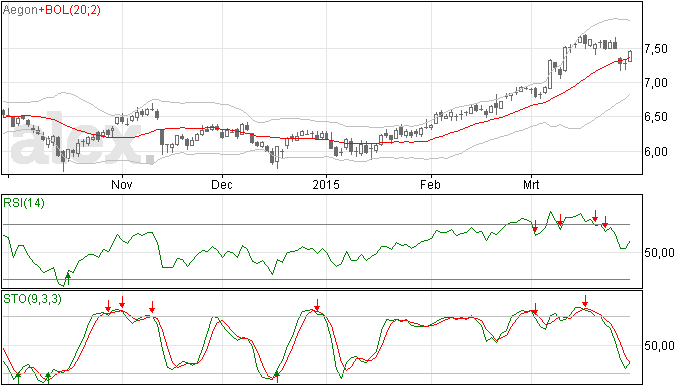Viewport: 690px width, 387px height.
Task: Click the Feb month axis label
Action: point(430,184)
